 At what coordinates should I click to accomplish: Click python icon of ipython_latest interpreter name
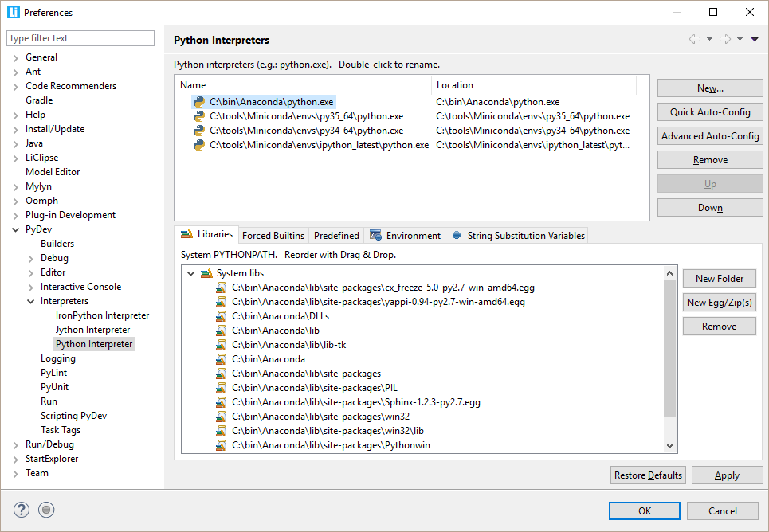198,145
